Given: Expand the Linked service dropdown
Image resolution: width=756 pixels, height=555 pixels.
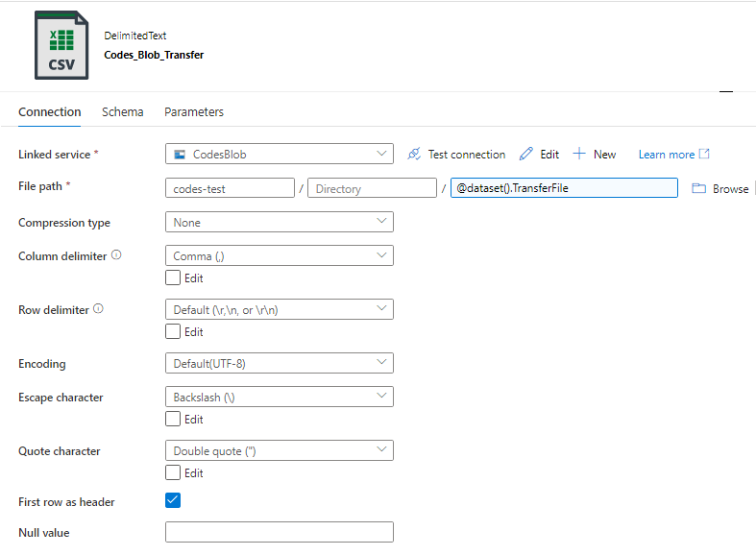Looking at the screenshot, I should click(x=279, y=154).
